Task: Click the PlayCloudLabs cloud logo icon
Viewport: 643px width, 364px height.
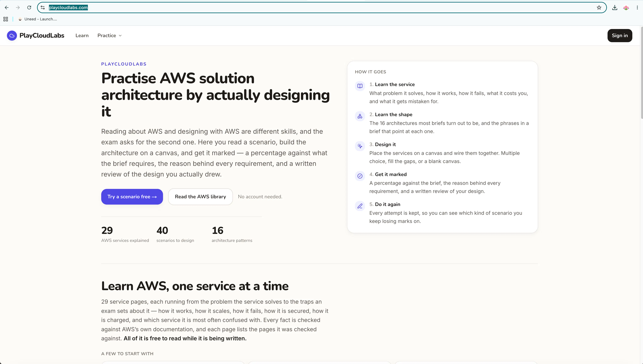Action: pos(12,35)
